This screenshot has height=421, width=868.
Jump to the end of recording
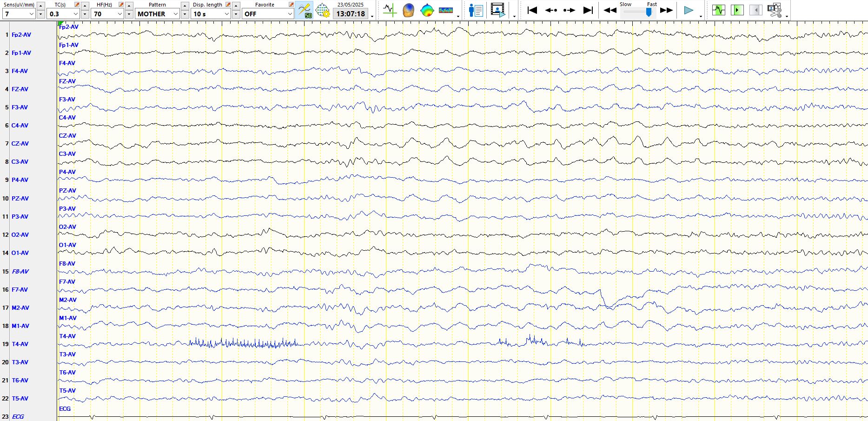(588, 10)
